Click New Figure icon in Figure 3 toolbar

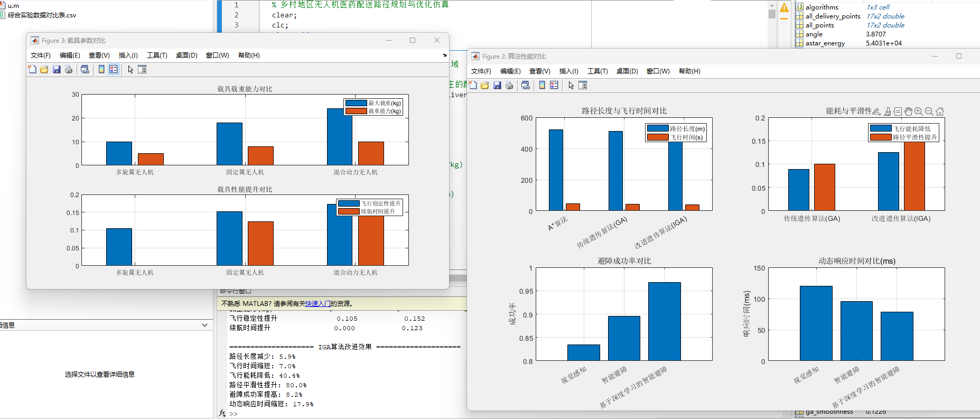(x=32, y=69)
